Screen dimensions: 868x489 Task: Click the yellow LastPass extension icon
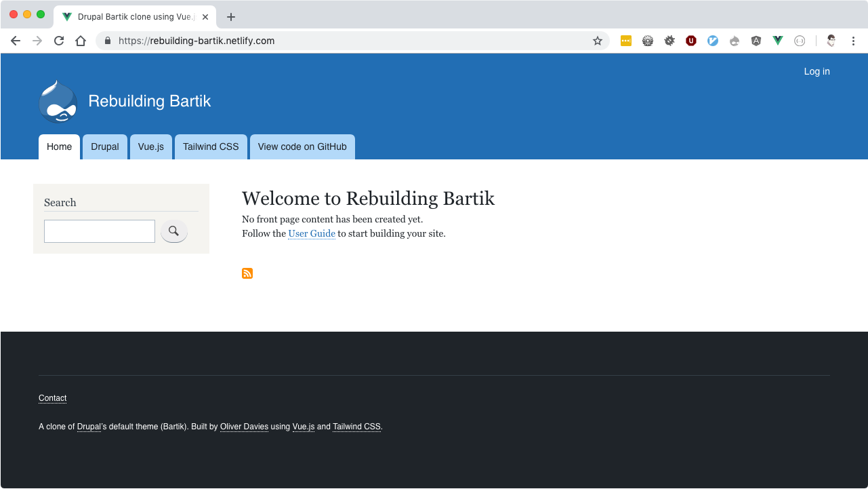[626, 41]
